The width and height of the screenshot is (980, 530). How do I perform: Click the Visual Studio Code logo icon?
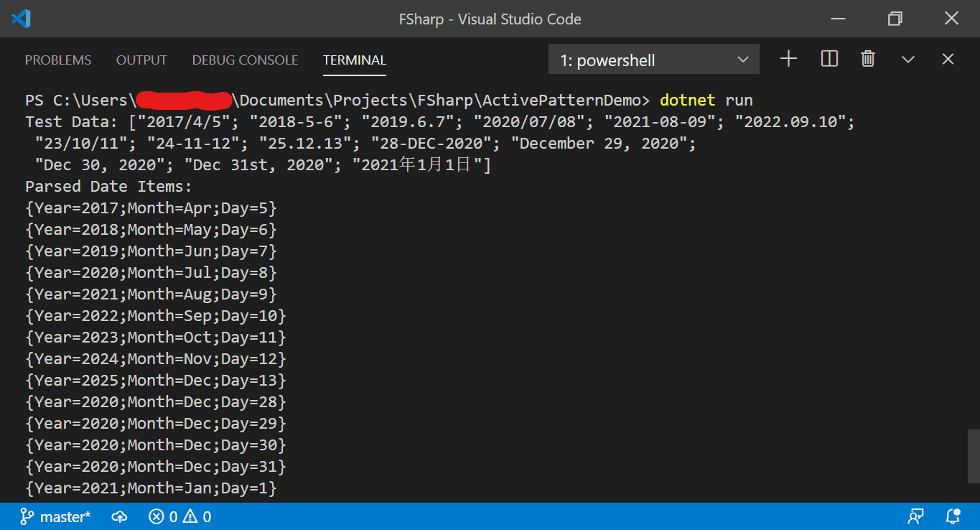click(x=21, y=19)
